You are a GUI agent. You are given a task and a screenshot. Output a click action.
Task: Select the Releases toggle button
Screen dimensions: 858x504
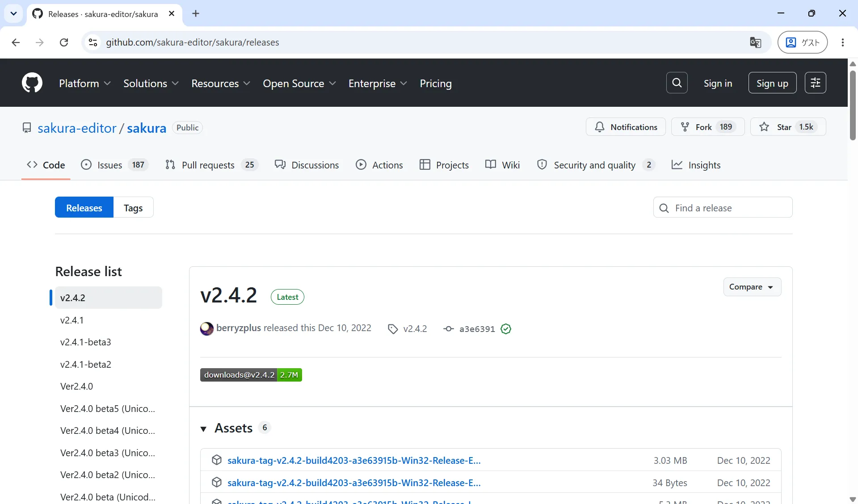click(84, 208)
